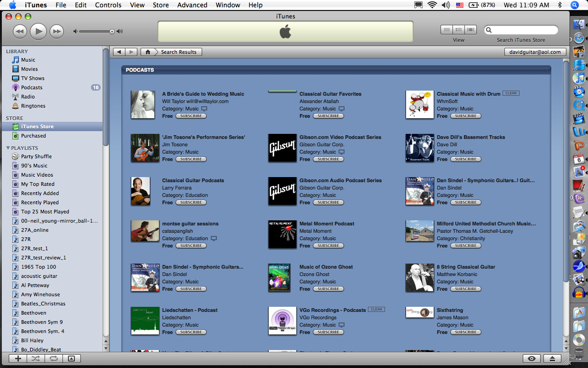
Task: Click the eject disc button
Action: (553, 359)
